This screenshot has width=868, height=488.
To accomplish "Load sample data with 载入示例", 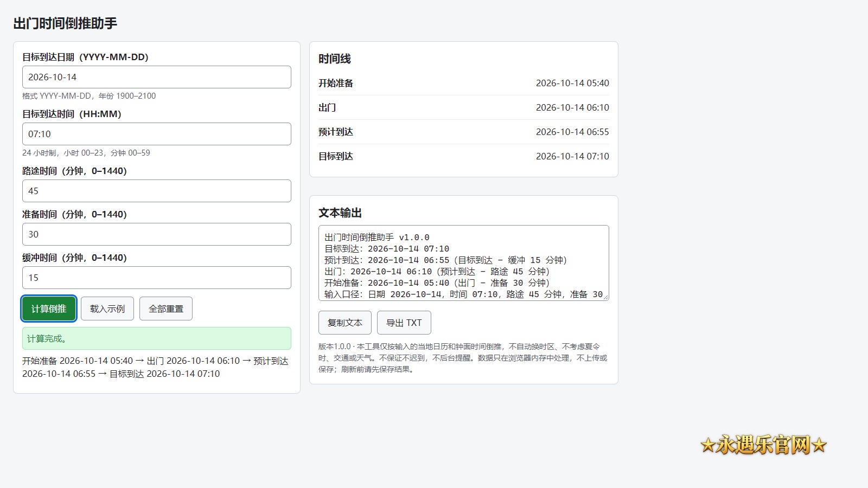I will tap(107, 309).
